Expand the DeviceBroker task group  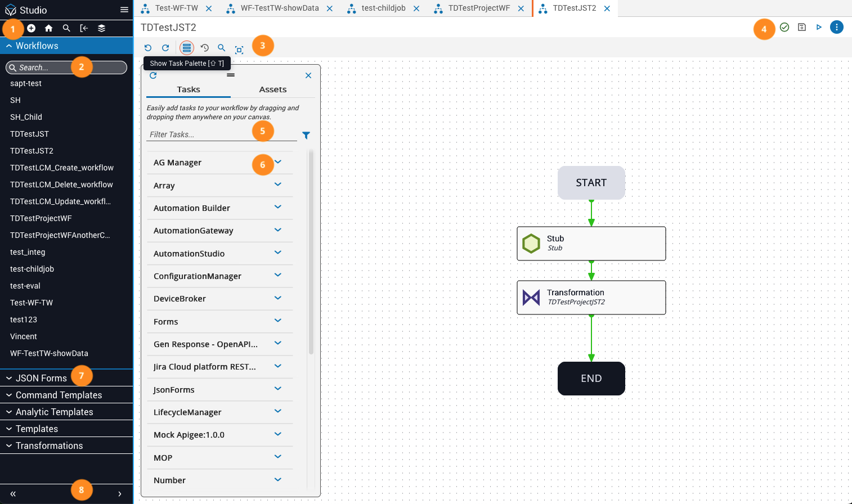click(277, 298)
